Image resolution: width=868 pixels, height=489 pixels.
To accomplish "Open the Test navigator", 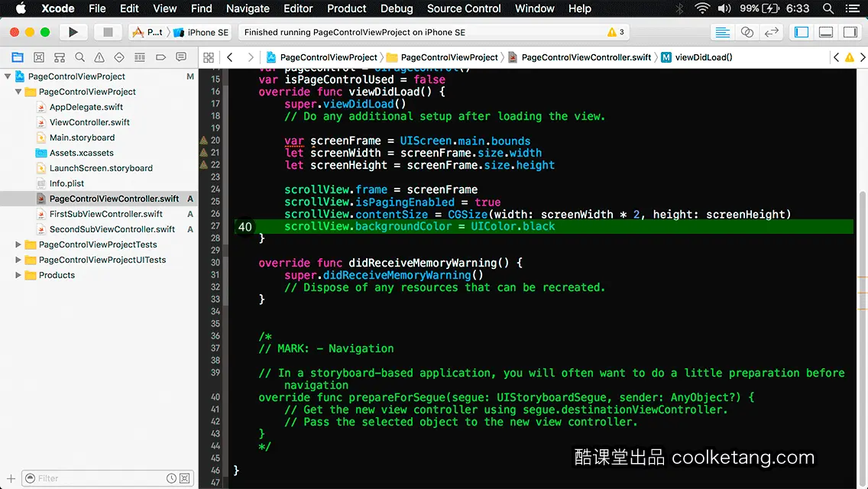I will pyautogui.click(x=119, y=57).
